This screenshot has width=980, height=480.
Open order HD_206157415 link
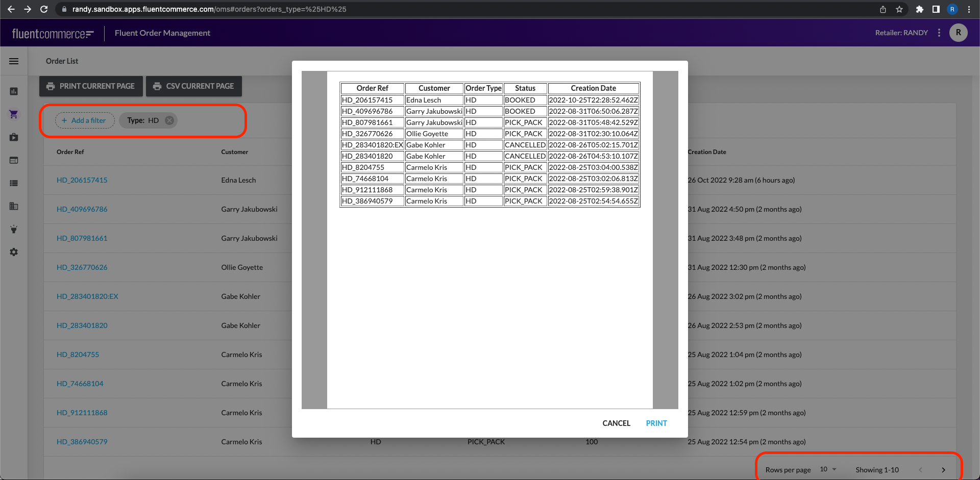coord(82,180)
